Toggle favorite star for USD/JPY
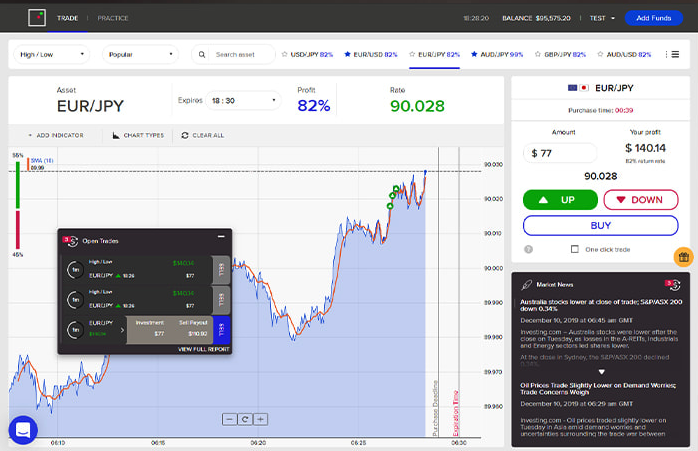Image resolution: width=698 pixels, height=451 pixels. (x=284, y=55)
